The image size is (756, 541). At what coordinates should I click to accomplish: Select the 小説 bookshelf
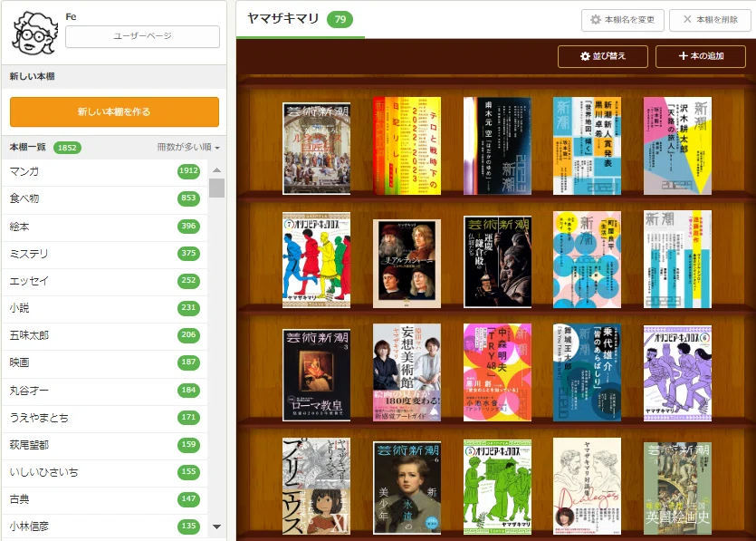[105, 307]
